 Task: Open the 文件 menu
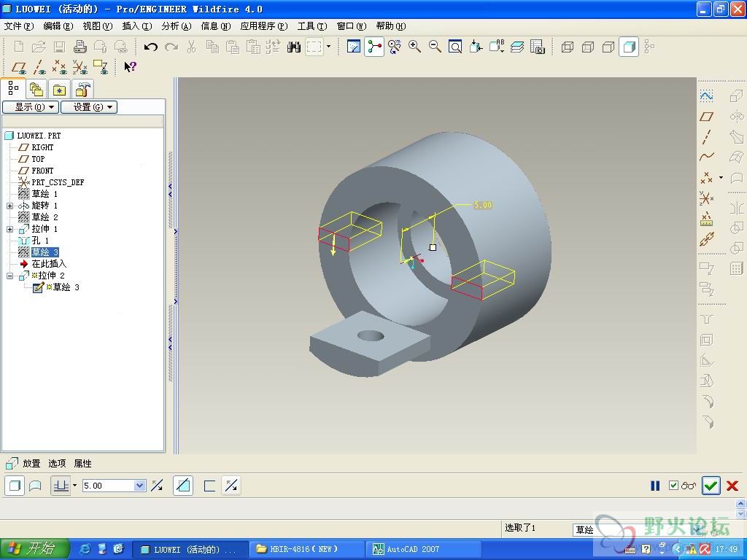(x=18, y=26)
